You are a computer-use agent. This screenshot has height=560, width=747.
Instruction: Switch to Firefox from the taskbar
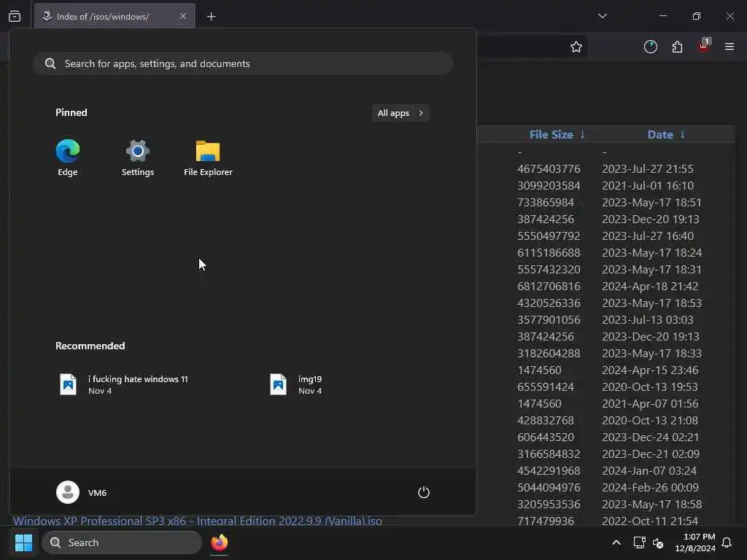(219, 542)
